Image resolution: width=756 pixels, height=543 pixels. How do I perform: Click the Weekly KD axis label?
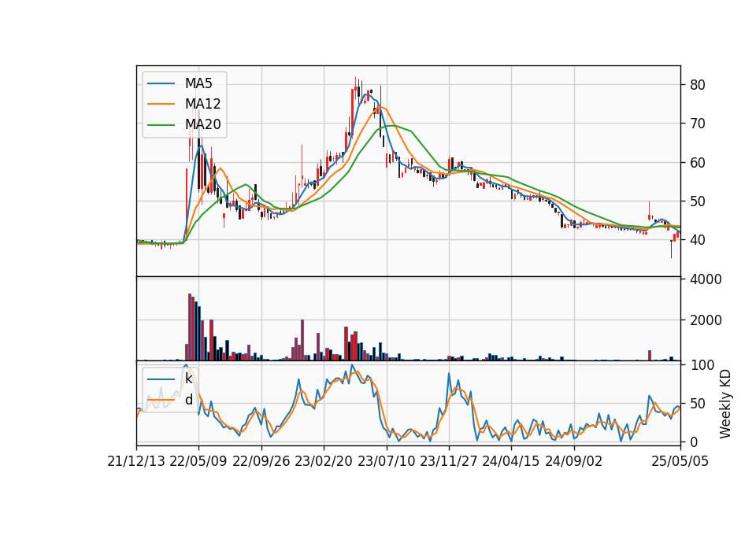click(725, 404)
